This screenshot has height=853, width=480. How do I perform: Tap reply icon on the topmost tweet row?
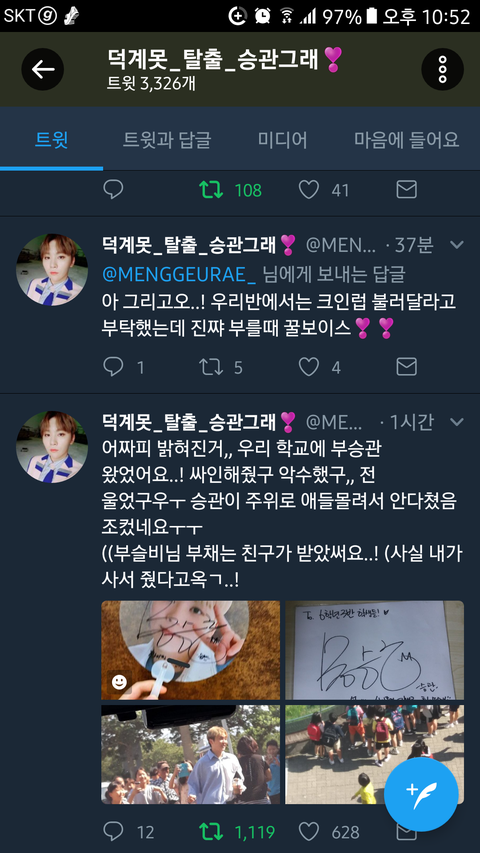(x=113, y=189)
